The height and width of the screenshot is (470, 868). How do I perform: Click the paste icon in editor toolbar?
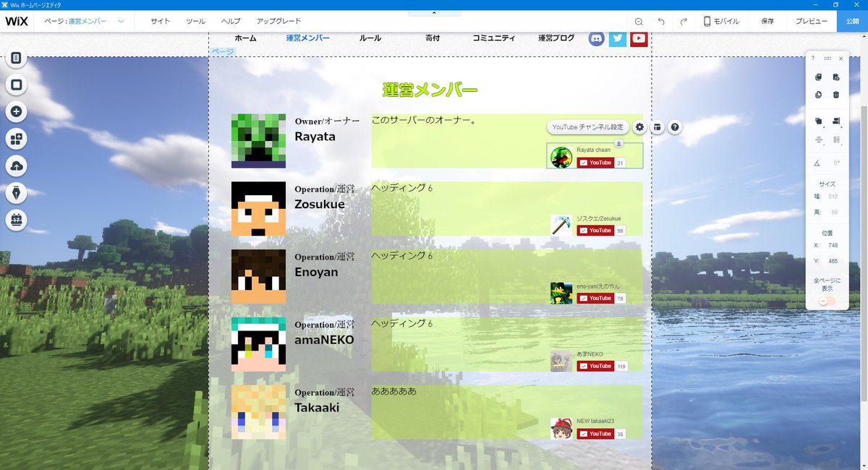click(836, 77)
